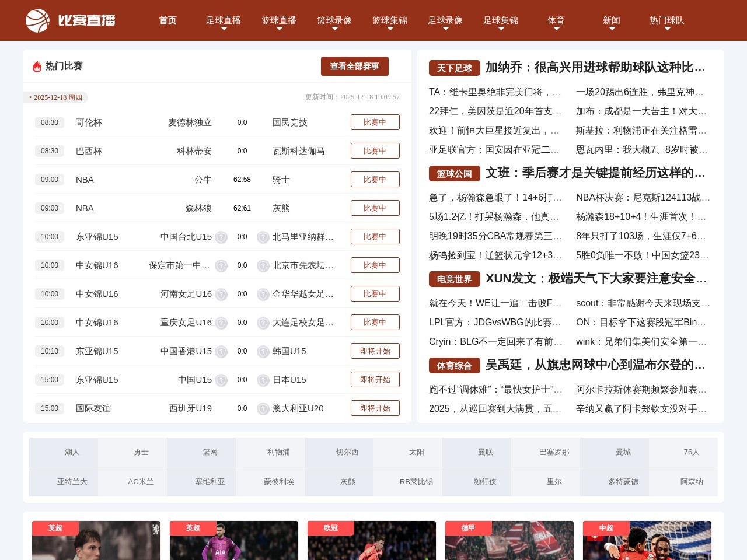Click the 查看全部赛事 button

[354, 66]
